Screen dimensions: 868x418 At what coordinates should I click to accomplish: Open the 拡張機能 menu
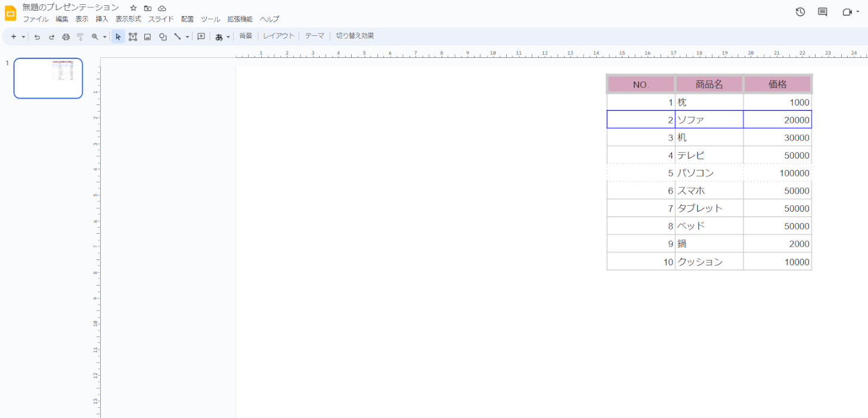[x=240, y=19]
